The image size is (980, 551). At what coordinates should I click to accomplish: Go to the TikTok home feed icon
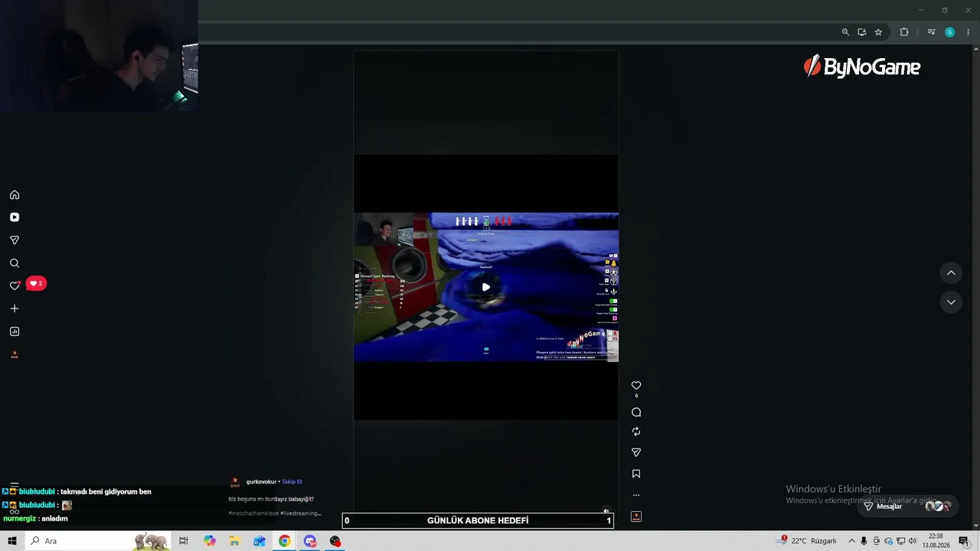point(15,195)
